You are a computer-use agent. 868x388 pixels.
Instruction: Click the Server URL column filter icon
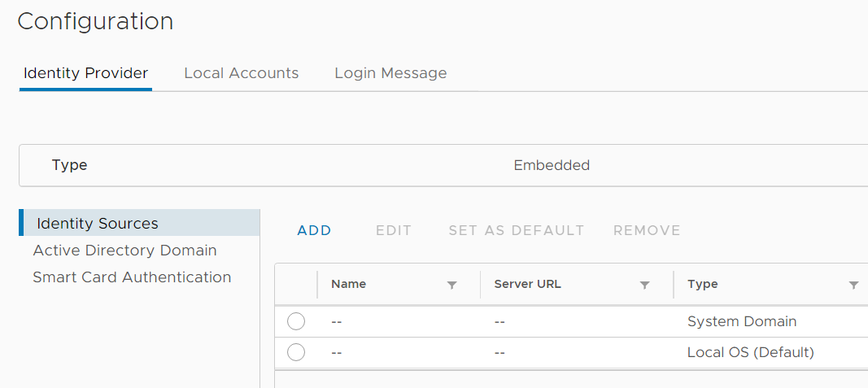644,285
